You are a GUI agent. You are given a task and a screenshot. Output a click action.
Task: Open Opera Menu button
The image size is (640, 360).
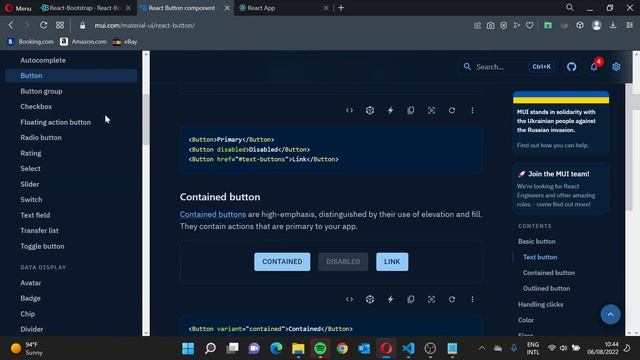tap(18, 8)
